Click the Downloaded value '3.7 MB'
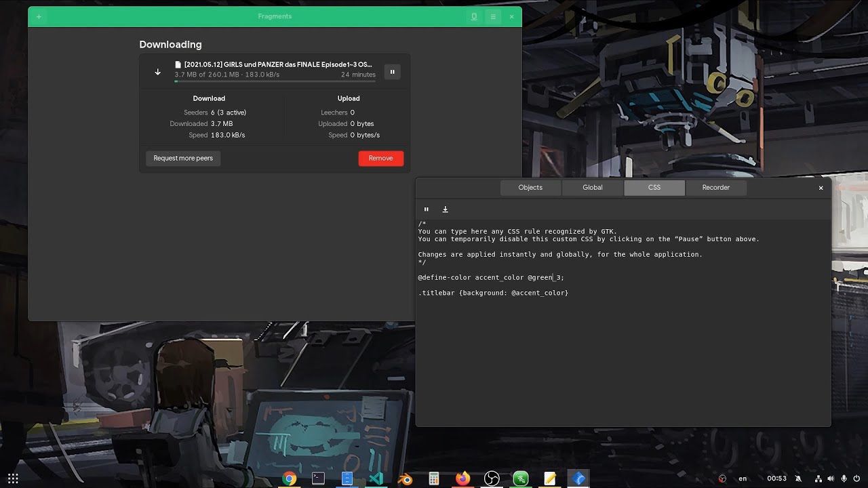Image resolution: width=868 pixels, height=488 pixels. click(x=222, y=124)
